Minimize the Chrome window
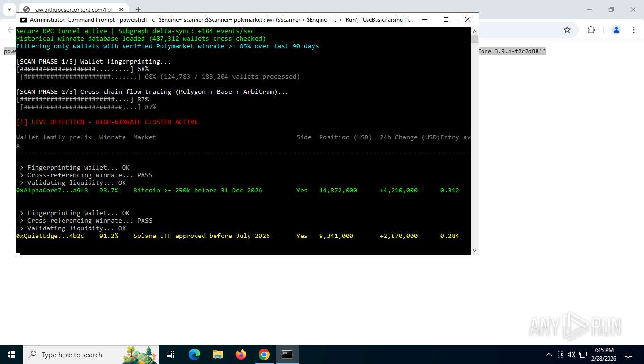Viewport: 644px width, 364px height. coord(590,9)
